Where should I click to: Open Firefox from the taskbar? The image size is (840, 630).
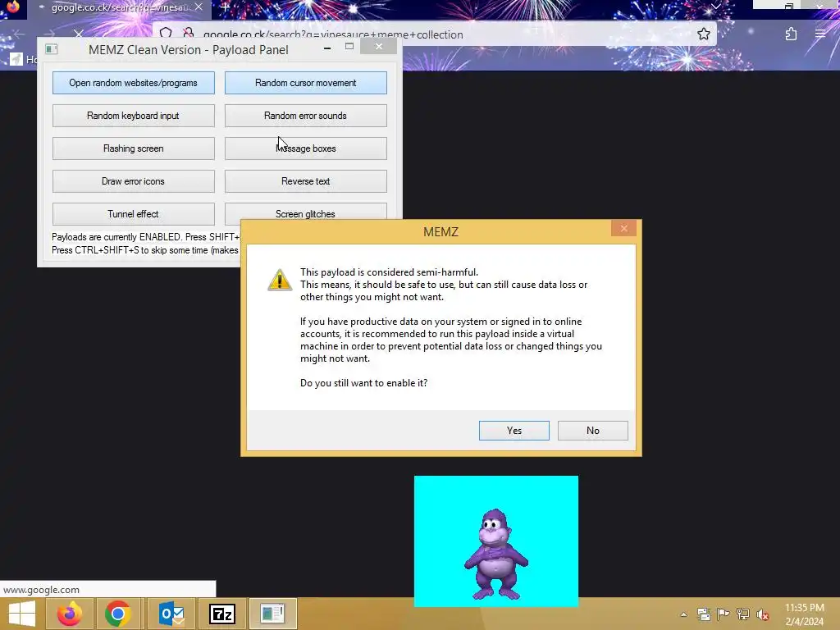pyautogui.click(x=70, y=614)
